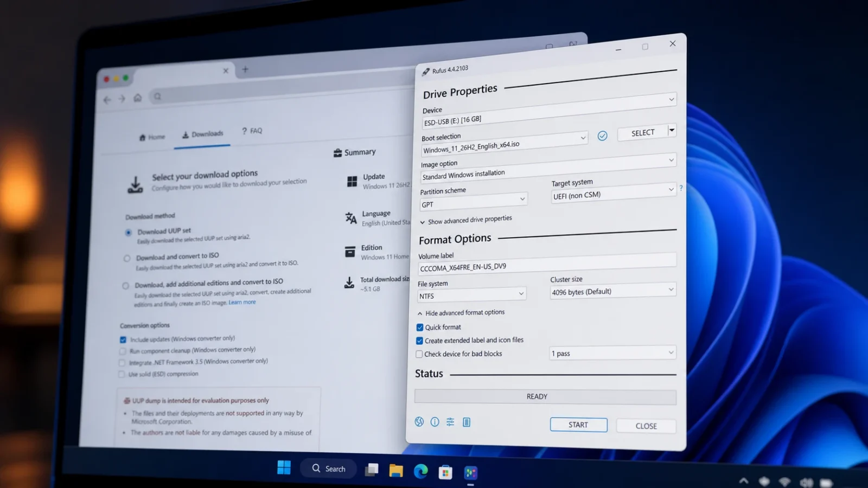The width and height of the screenshot is (868, 488).
Task: Open Rufus application settings sliders icon
Action: coord(450,422)
